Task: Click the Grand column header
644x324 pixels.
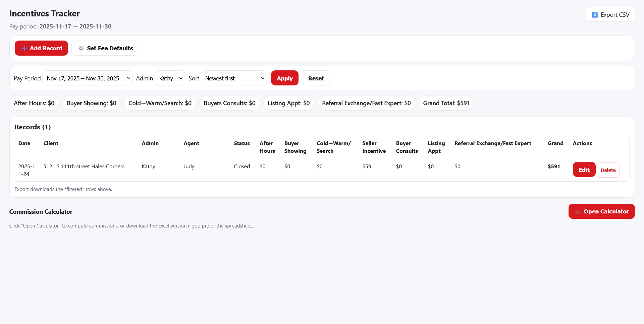Action: [x=555, y=143]
